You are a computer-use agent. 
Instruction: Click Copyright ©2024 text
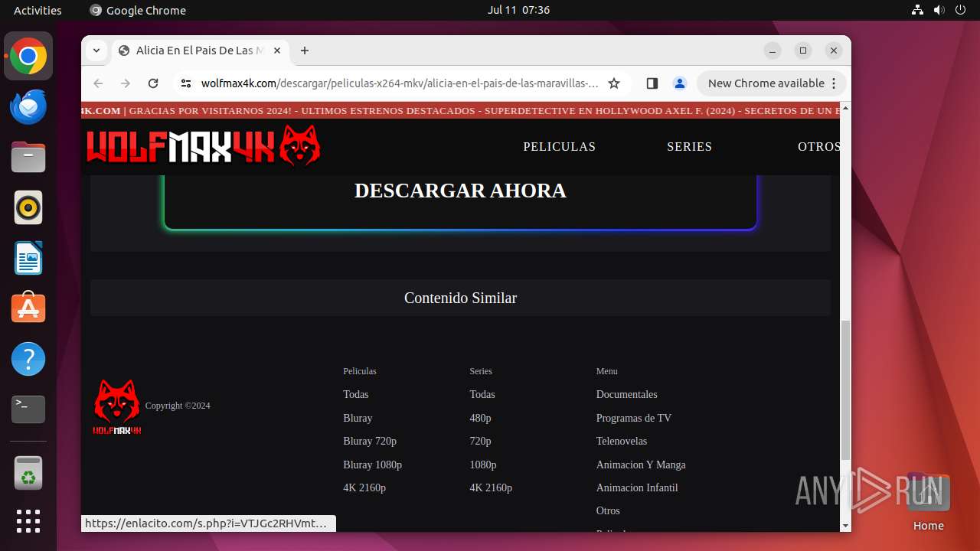pyautogui.click(x=178, y=406)
